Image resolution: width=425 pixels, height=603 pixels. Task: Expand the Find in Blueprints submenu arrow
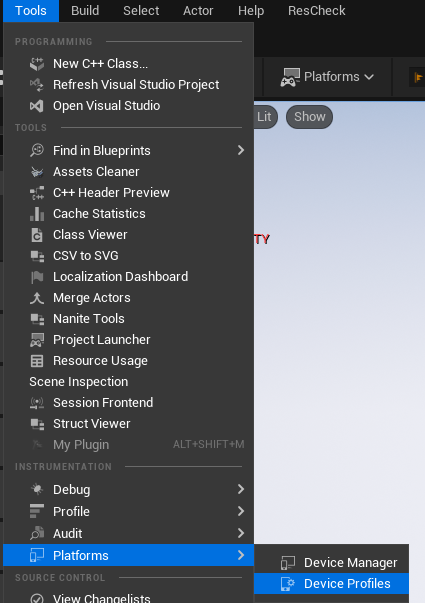(241, 150)
